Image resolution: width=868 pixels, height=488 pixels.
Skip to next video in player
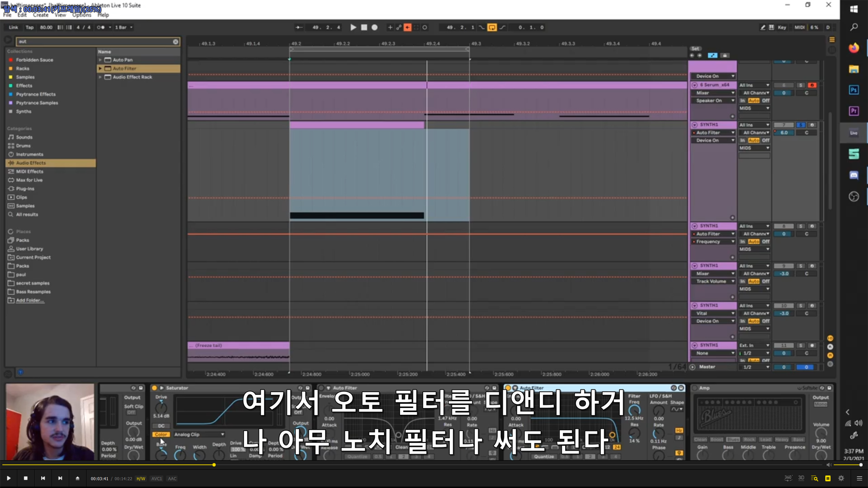coord(60,478)
